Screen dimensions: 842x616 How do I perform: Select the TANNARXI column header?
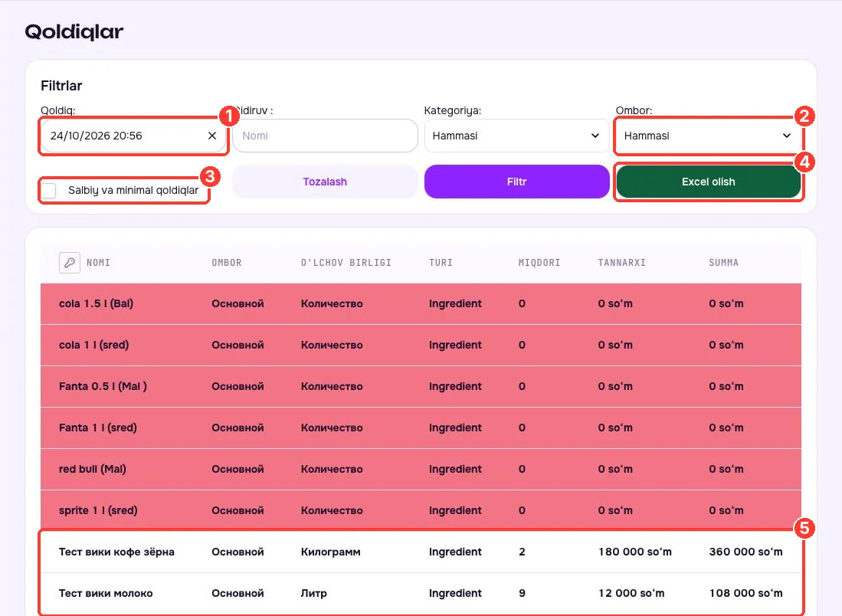click(x=622, y=263)
